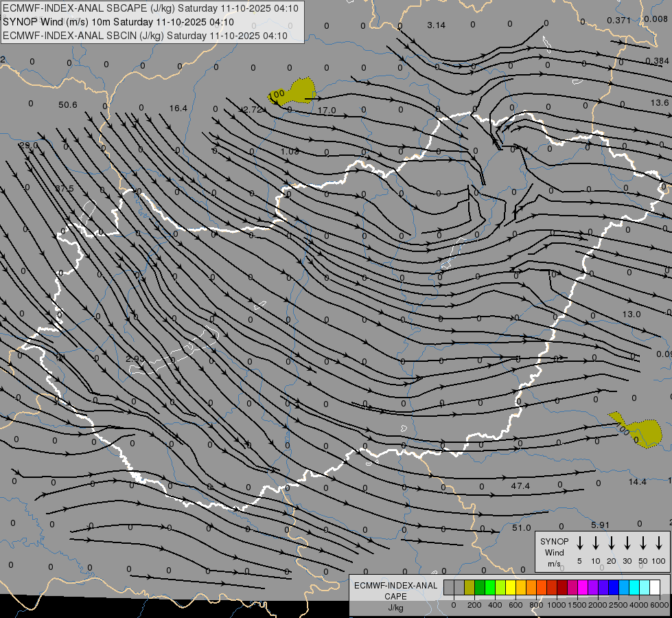Click the 2500 tick label in CAPE legend

618,605
